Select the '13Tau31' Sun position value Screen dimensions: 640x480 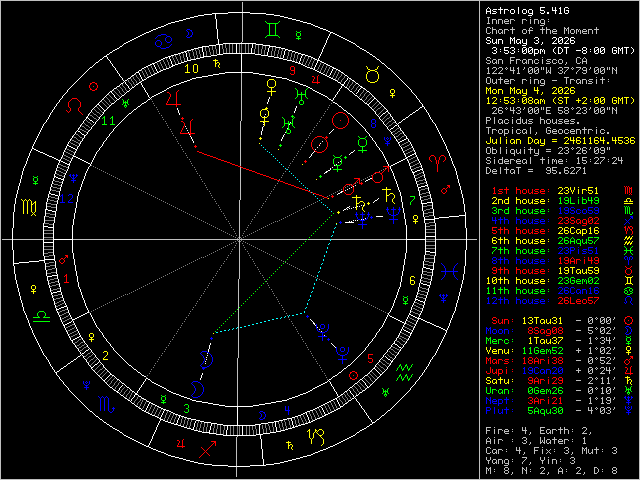[x=542, y=321]
